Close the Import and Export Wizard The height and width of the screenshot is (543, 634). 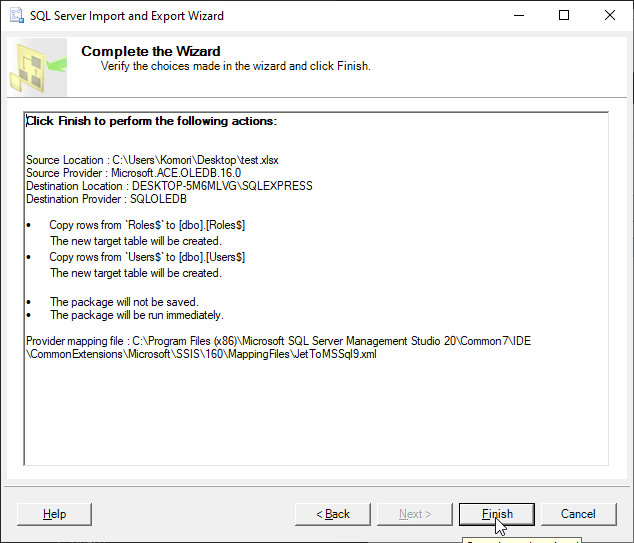pos(610,16)
